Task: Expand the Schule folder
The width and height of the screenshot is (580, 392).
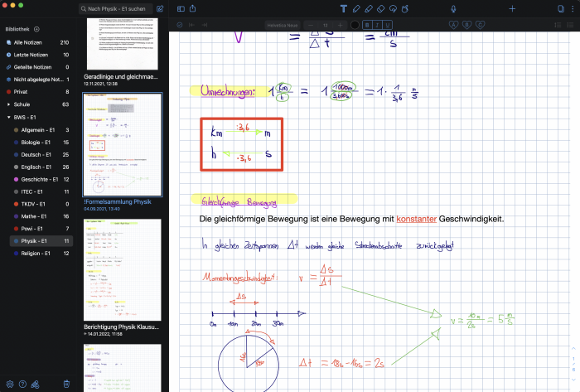Action: pos(8,104)
